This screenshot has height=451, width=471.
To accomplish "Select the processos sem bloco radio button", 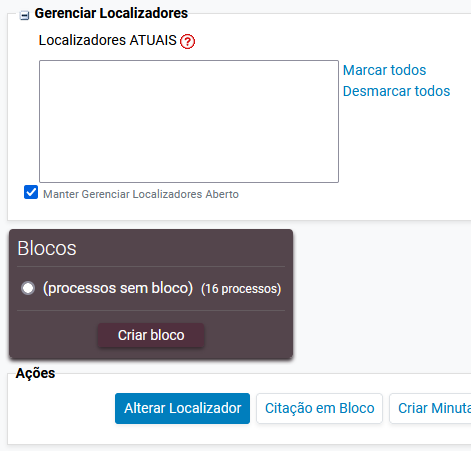I will [x=28, y=288].
